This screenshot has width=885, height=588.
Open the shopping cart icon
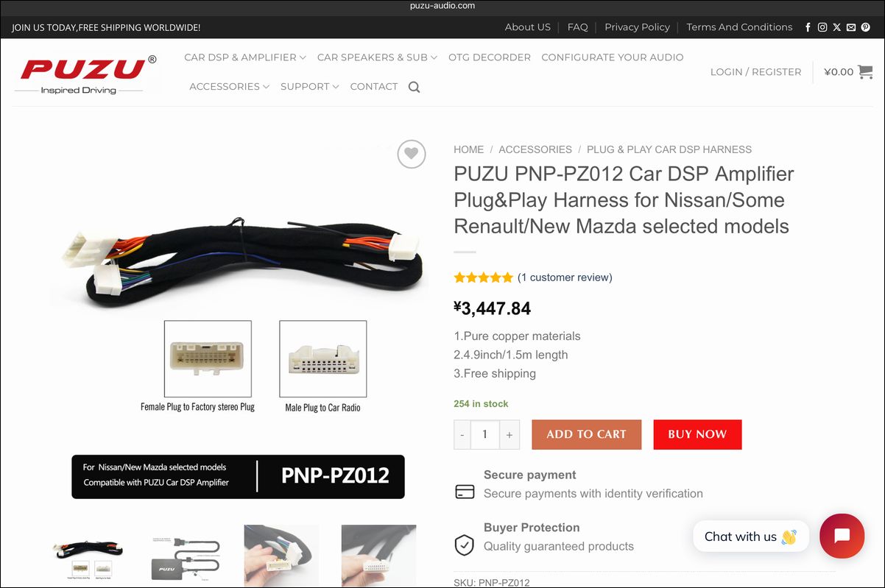pyautogui.click(x=865, y=72)
